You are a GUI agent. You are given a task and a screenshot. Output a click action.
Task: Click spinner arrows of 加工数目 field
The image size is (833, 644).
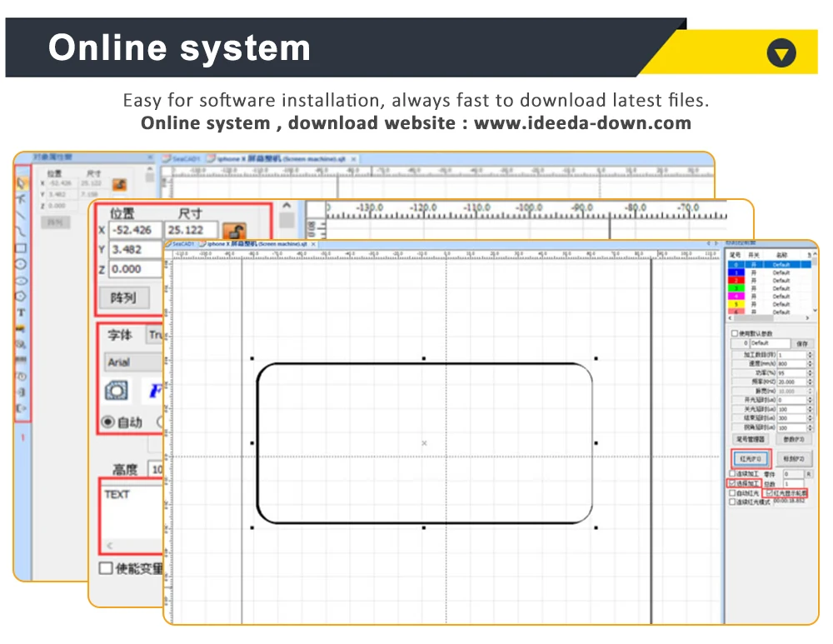point(810,354)
